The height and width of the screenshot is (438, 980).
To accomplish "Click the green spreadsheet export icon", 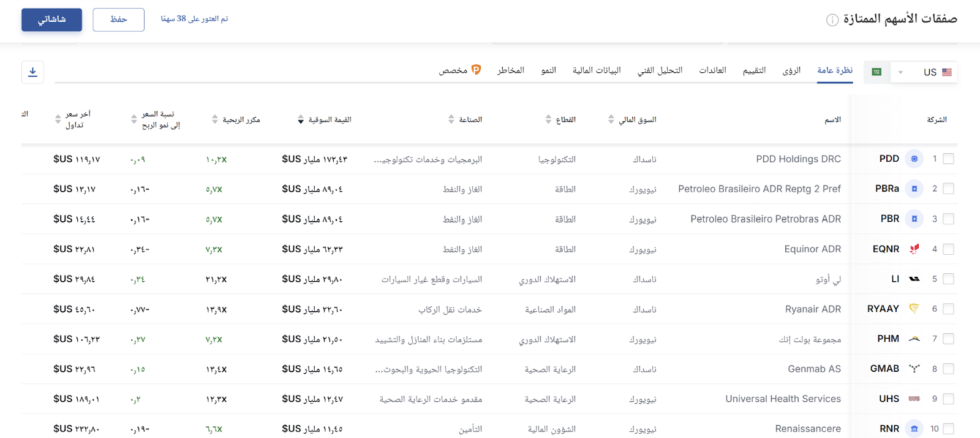I will pyautogui.click(x=876, y=72).
